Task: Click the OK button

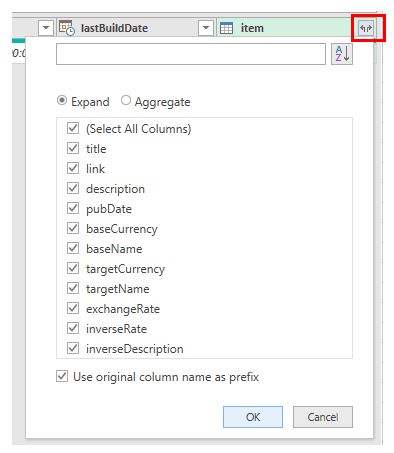Action: click(253, 417)
